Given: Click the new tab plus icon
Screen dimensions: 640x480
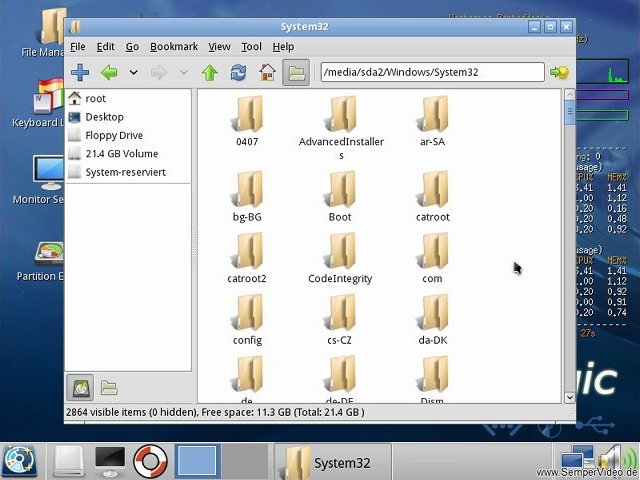Looking at the screenshot, I should [81, 72].
